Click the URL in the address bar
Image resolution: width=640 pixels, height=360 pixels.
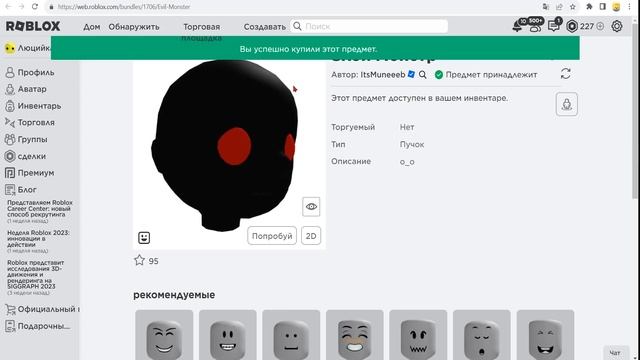pyautogui.click(x=124, y=7)
